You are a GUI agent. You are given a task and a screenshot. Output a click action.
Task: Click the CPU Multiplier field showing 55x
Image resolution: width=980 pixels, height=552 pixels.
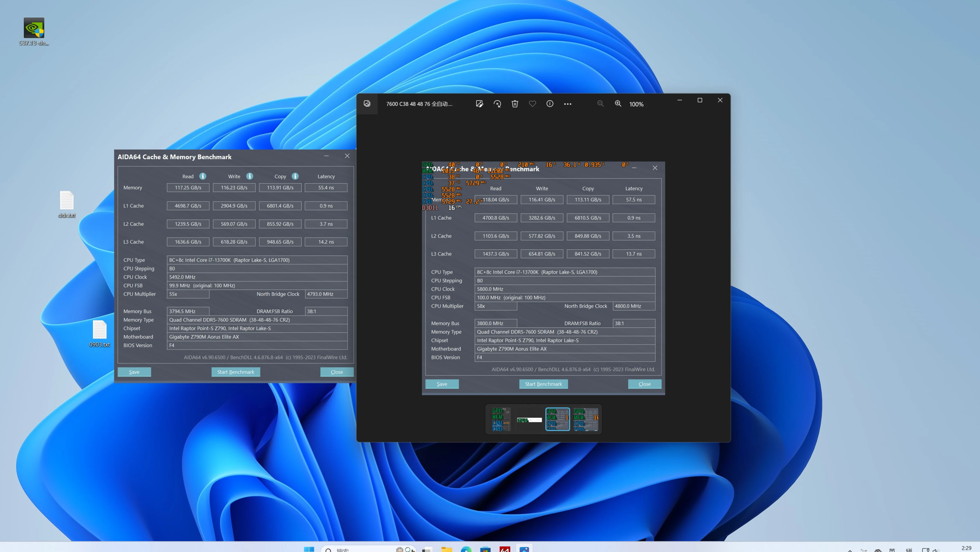(x=188, y=294)
